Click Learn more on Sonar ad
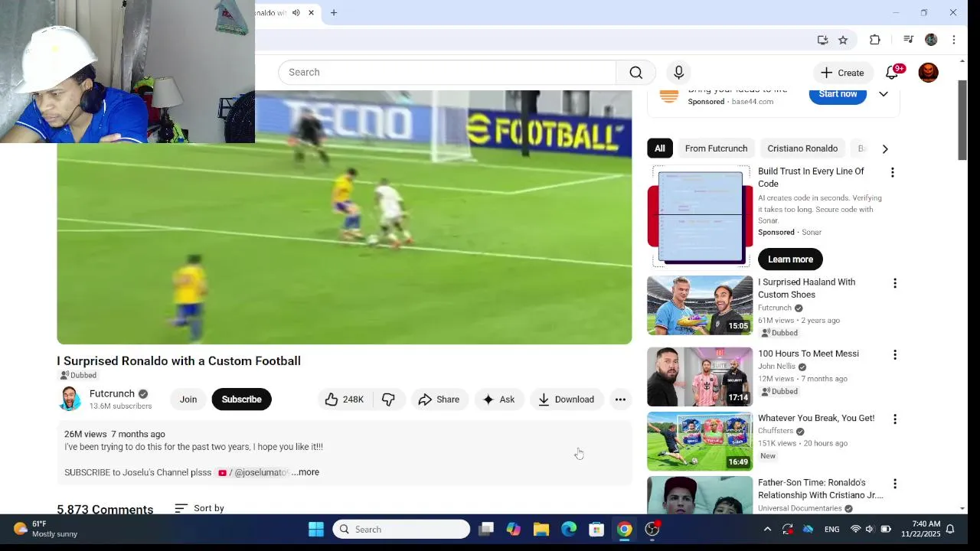This screenshot has height=551, width=980. [790, 259]
